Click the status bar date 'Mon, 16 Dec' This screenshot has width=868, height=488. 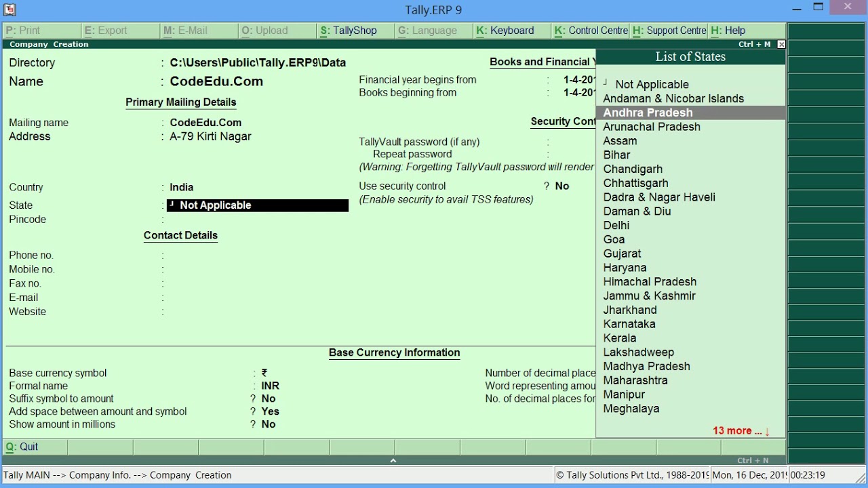click(x=749, y=475)
